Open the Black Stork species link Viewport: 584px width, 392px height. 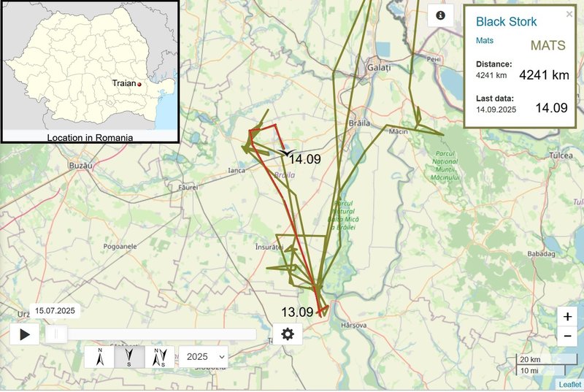506,22
